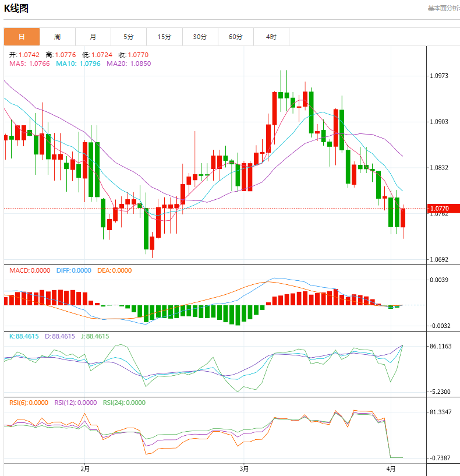Show the 30分 interval chart
Image resolution: width=460 pixels, height=476 pixels.
[x=200, y=37]
